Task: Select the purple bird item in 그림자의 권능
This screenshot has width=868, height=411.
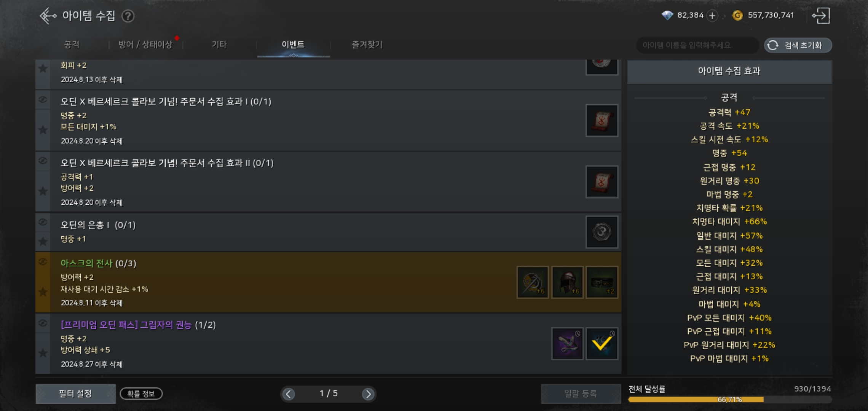Action: point(567,344)
